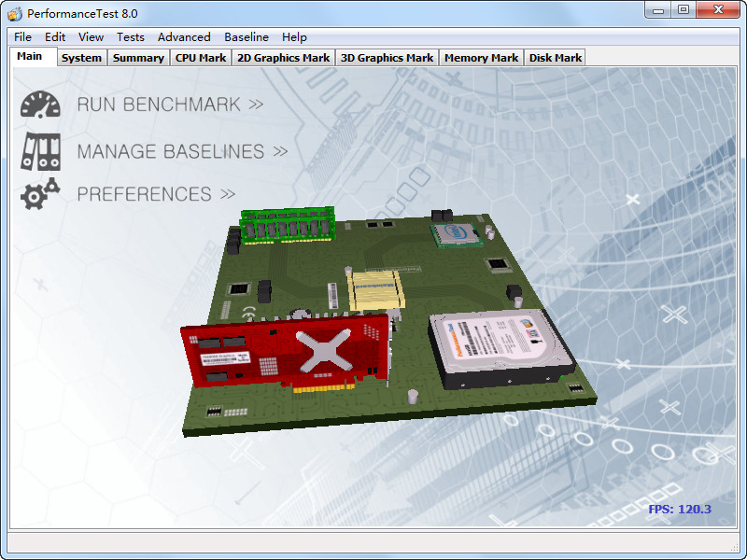Viewport: 747px width, 560px height.
Task: Switch to the 2D Graphics Mark tab
Action: coord(284,58)
